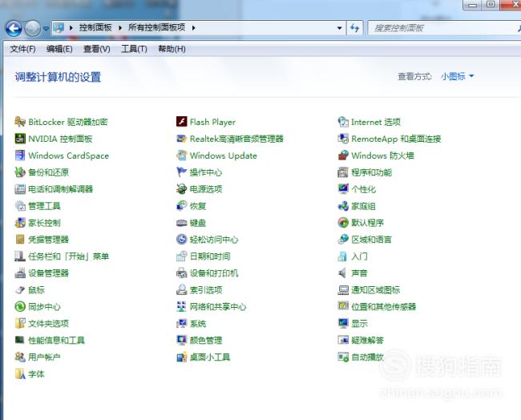
Task: Open the 工具(T) menu
Action: 134,49
